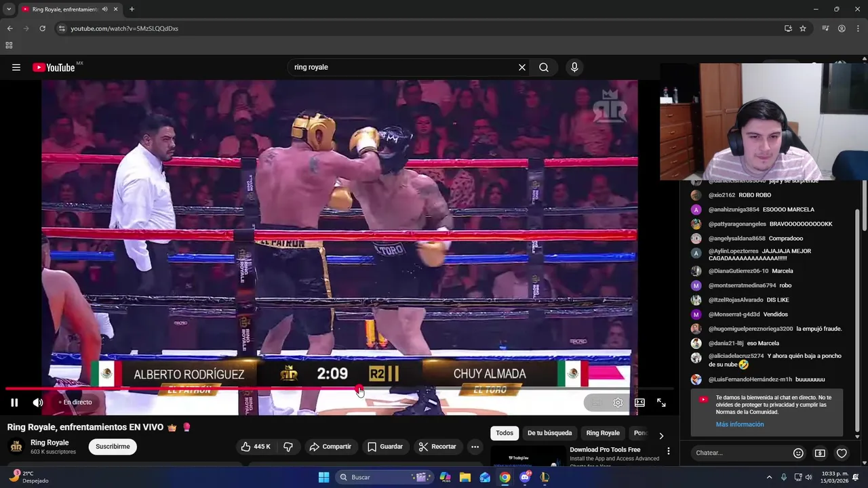Open File Explorer from taskbar

click(x=465, y=477)
